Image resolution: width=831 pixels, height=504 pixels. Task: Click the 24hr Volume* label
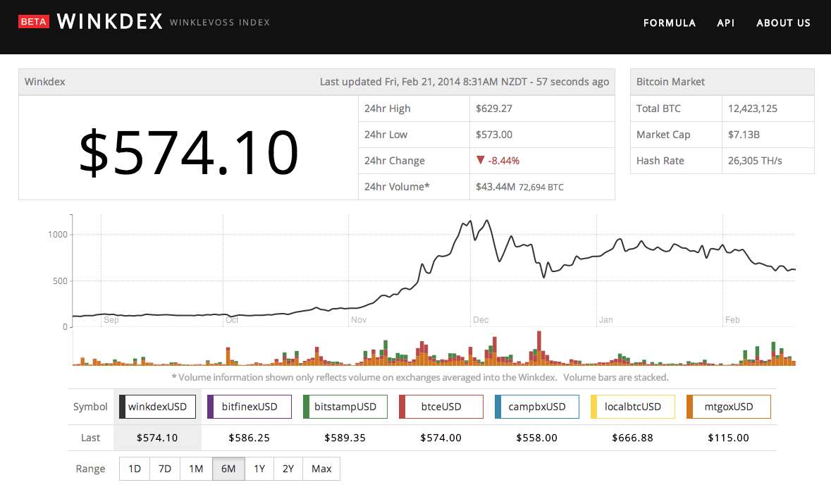click(397, 187)
